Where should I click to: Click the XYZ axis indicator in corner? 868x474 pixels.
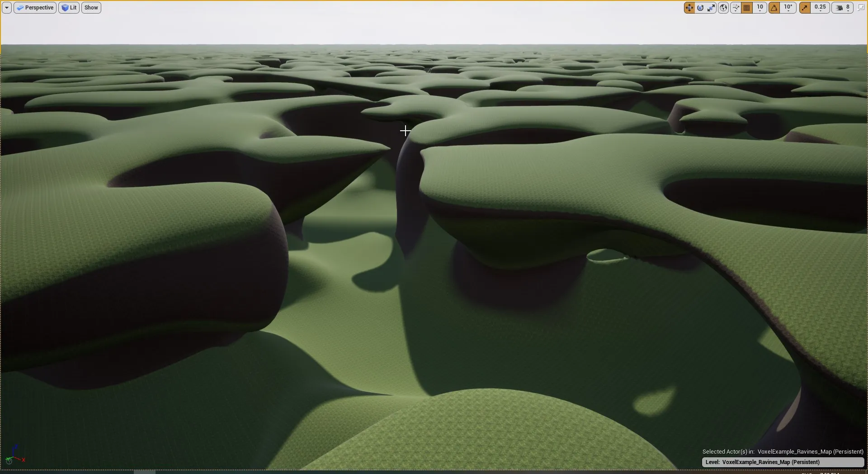click(x=16, y=455)
